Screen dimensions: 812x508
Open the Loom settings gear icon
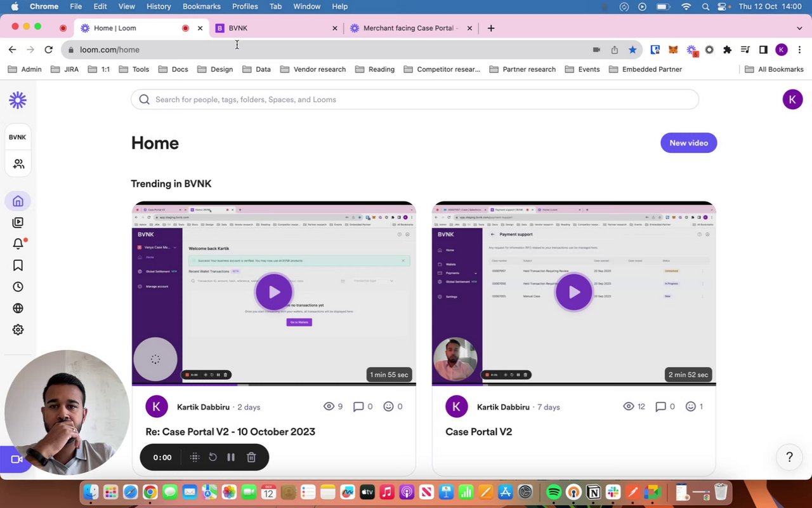18,330
